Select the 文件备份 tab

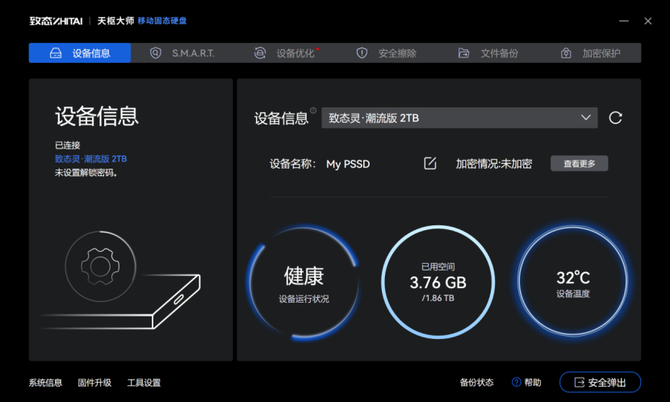point(488,53)
